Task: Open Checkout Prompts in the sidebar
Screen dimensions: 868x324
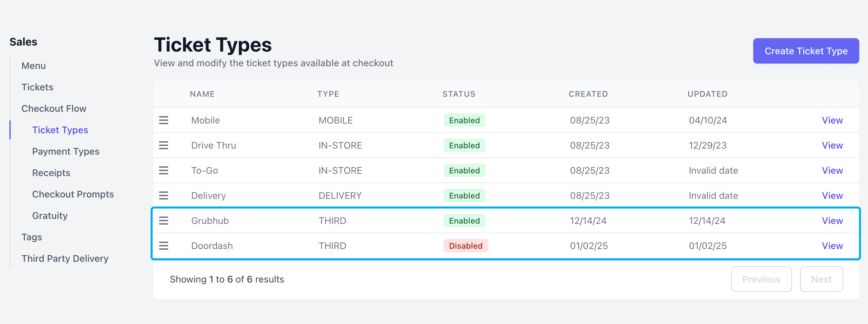Action: coord(73,194)
